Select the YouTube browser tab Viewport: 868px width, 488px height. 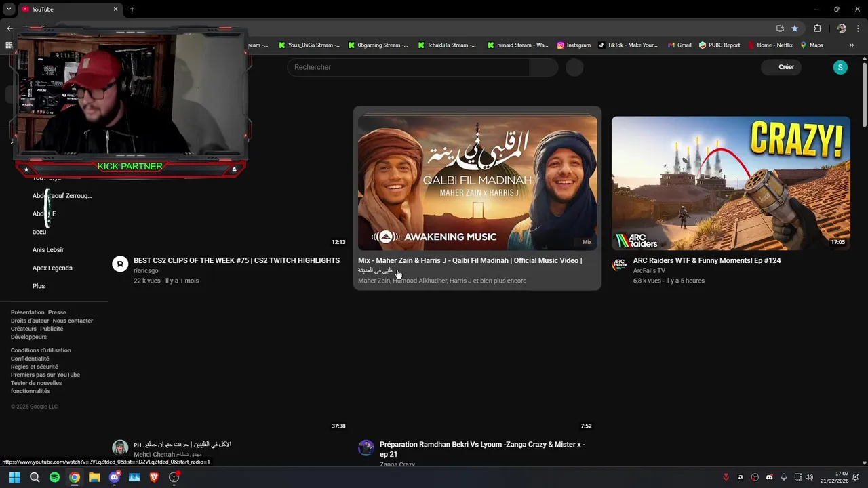68,9
